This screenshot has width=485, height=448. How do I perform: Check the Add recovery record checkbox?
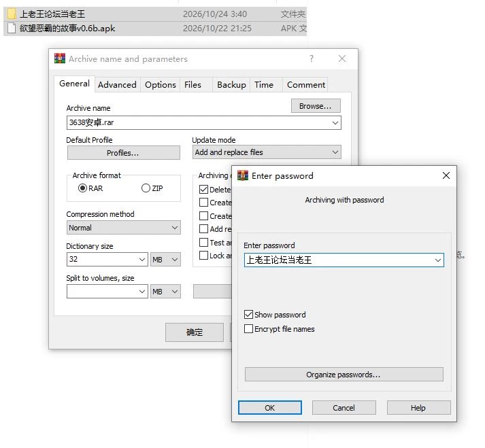pos(203,229)
